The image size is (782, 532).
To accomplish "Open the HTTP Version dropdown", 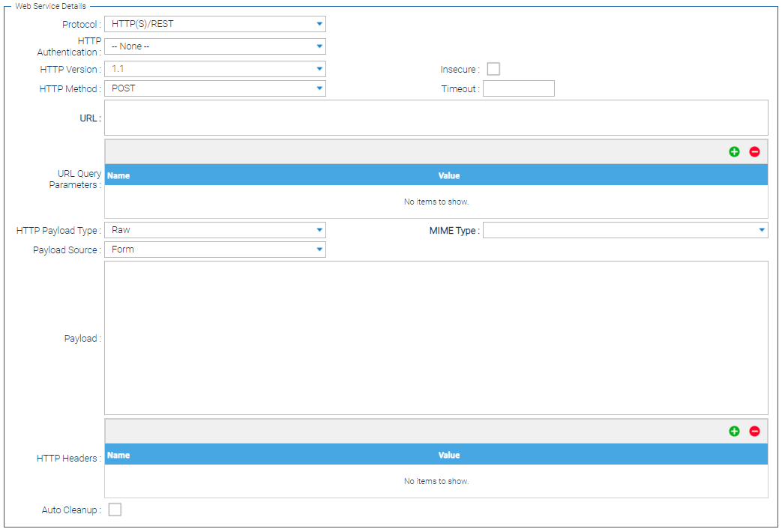I will tap(214, 69).
